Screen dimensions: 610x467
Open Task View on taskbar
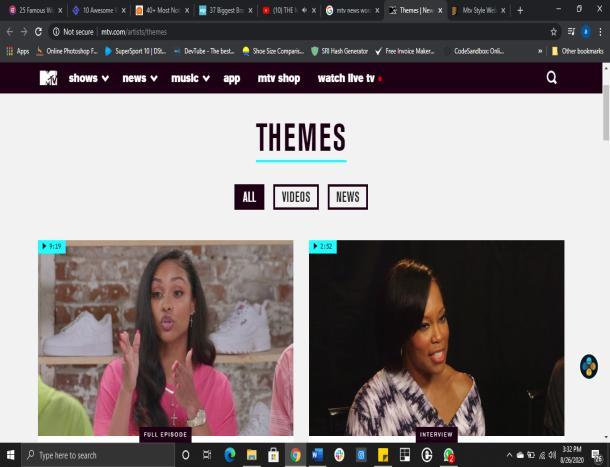coord(207,455)
